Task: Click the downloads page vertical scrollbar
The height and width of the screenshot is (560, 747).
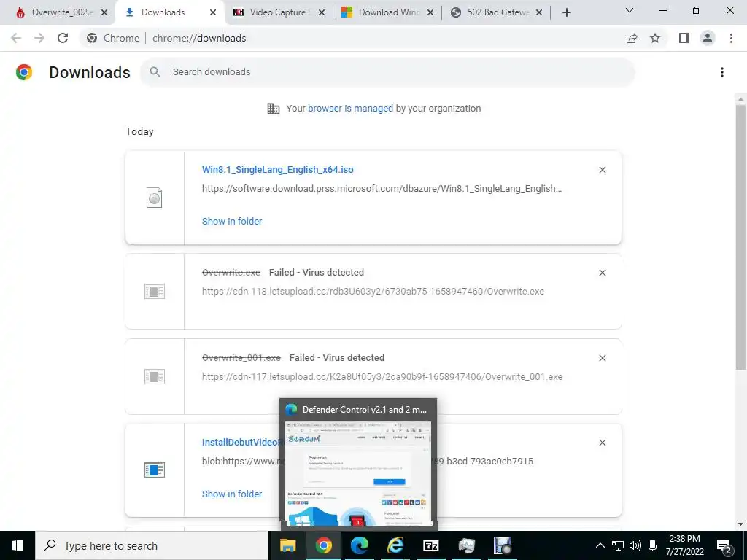Action: pyautogui.click(x=740, y=237)
